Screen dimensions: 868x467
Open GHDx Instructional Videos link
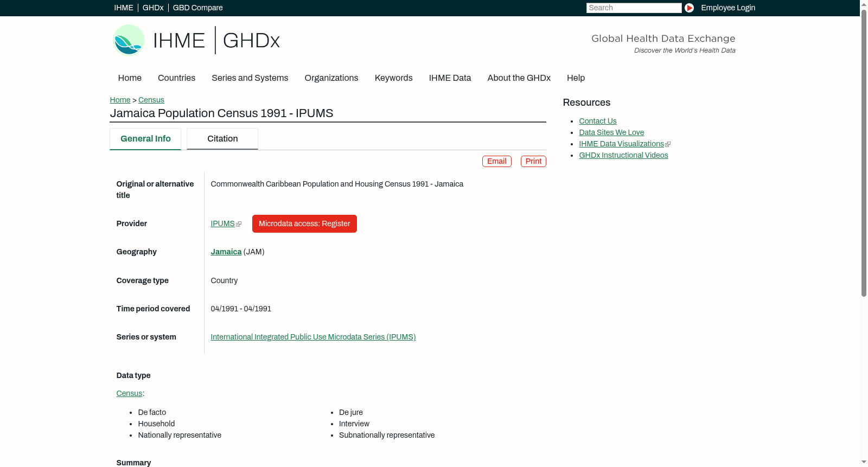click(623, 155)
